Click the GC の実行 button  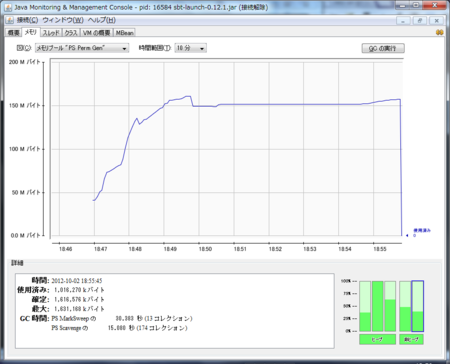[383, 48]
